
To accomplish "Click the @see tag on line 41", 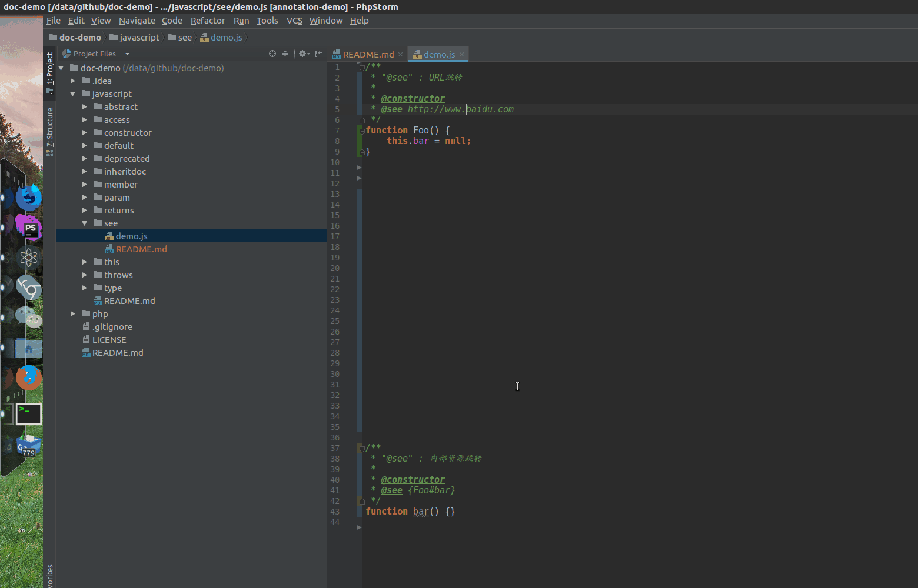I will click(x=391, y=490).
